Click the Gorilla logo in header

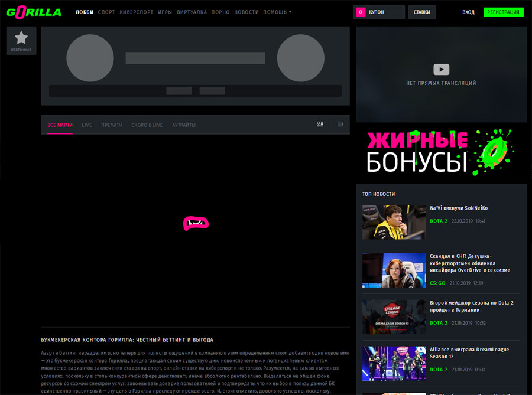click(34, 12)
